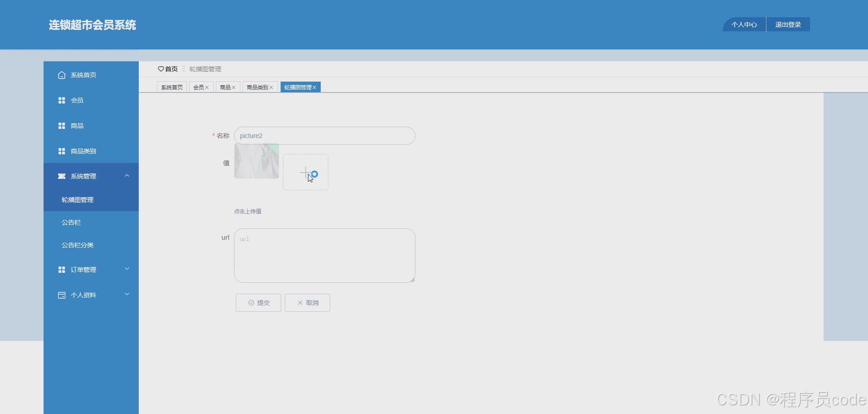Screen dimensions: 868x414
Task: Close the 轮播图管理 tab with its X
Action: 314,88
